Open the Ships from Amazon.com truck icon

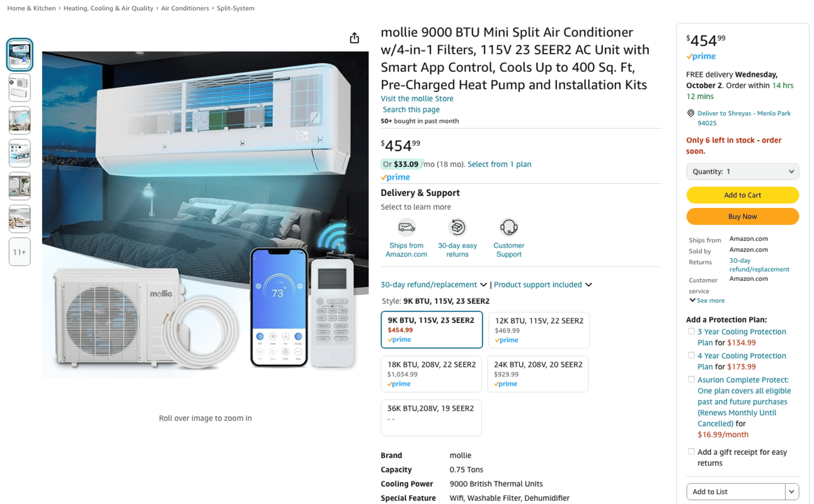(406, 227)
